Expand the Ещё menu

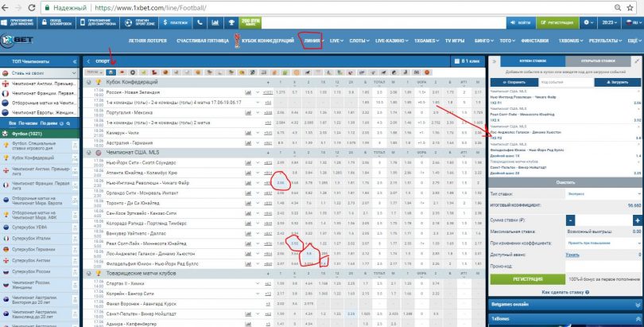pos(634,41)
